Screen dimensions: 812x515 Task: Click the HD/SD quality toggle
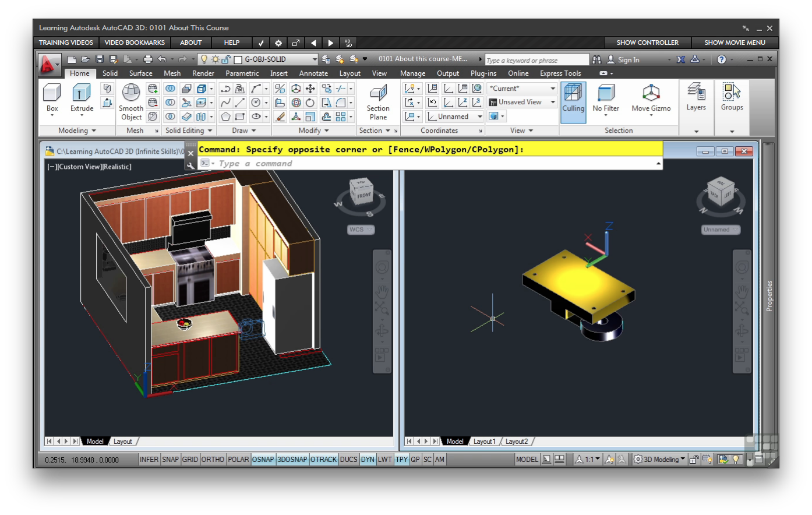tap(348, 43)
